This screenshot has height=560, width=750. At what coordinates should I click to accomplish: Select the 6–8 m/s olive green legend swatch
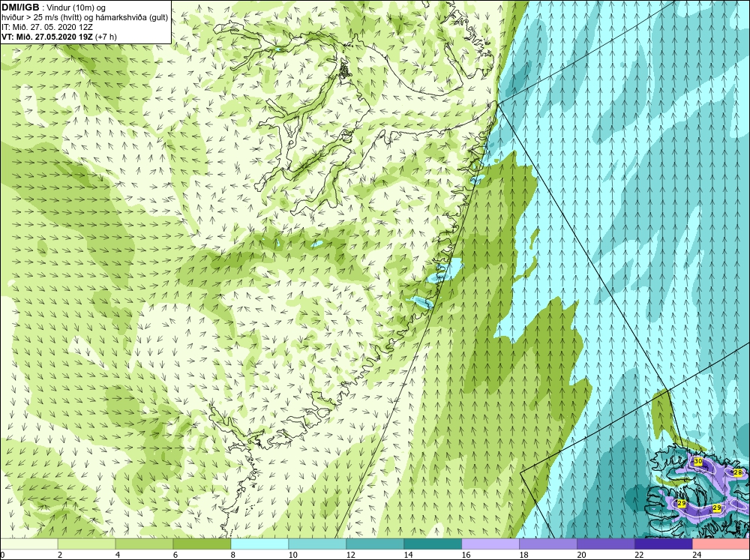[x=202, y=544]
